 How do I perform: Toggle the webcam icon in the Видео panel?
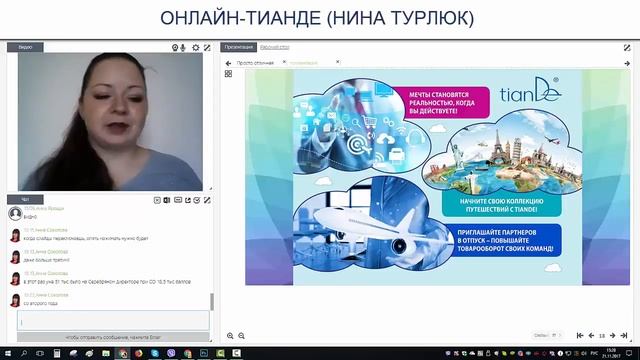tap(175, 48)
